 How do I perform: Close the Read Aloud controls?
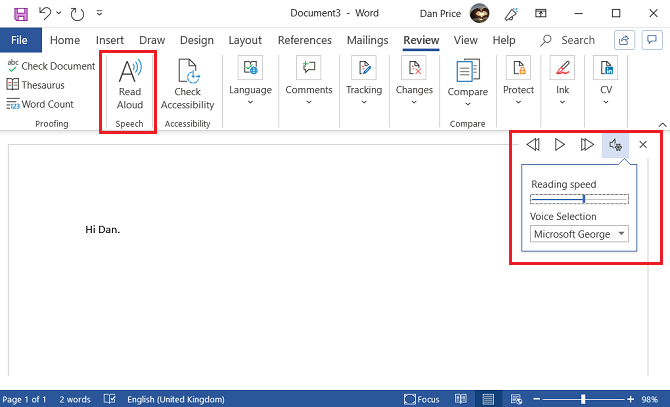tap(643, 145)
